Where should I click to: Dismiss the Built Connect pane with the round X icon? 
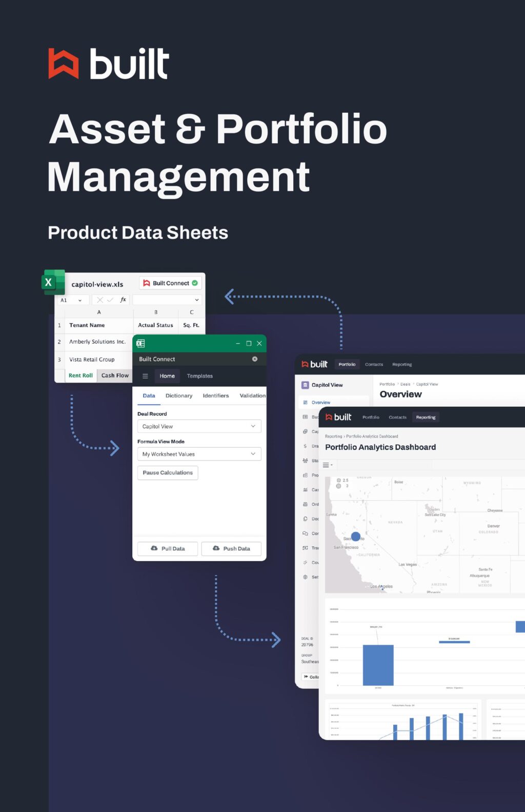(x=255, y=359)
